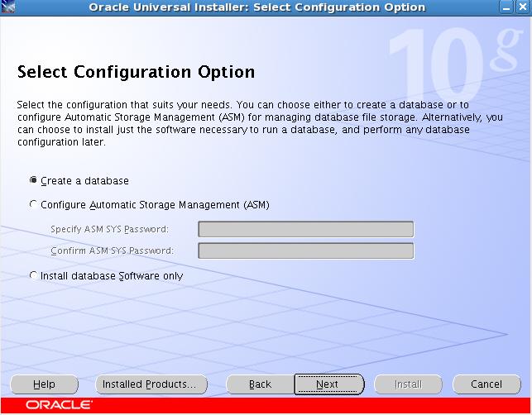The width and height of the screenshot is (532, 415).
Task: Click the Install button
Action: click(408, 384)
